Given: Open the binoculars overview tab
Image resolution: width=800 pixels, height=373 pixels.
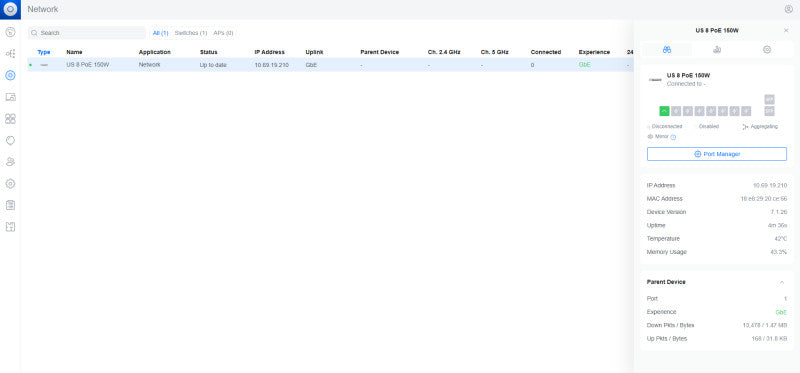Looking at the screenshot, I should point(667,49).
